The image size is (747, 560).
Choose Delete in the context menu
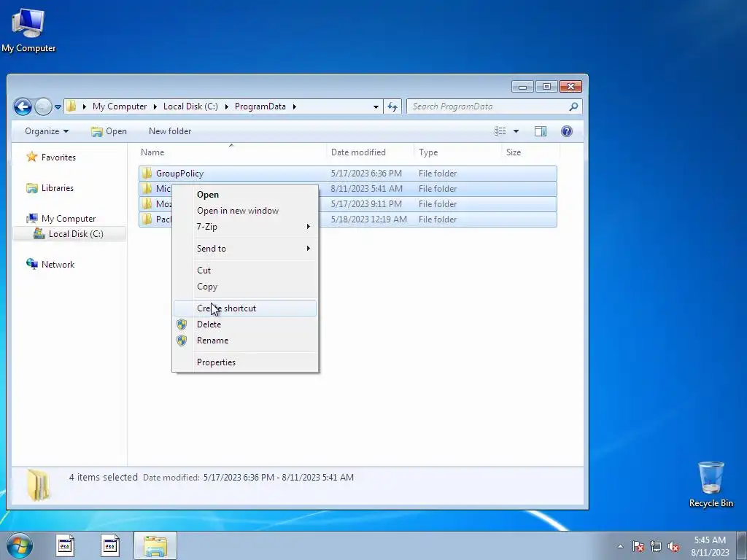(245, 324)
